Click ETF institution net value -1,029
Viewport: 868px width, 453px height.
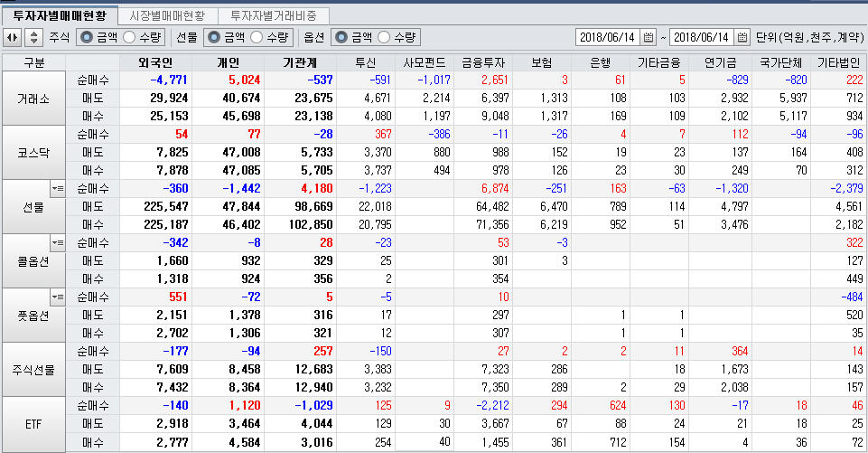coord(313,406)
